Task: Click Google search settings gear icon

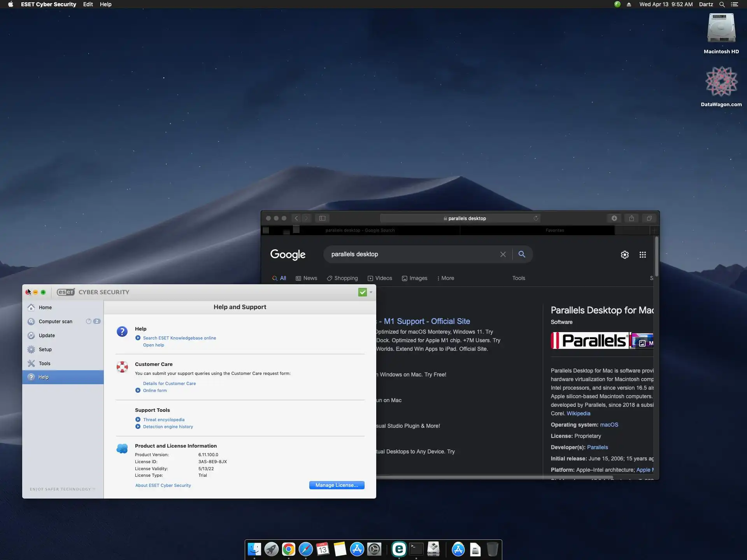Action: point(624,254)
